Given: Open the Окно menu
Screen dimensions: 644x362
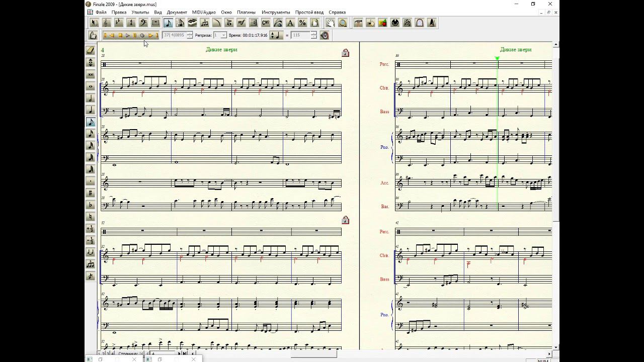Looking at the screenshot, I should (x=226, y=12).
